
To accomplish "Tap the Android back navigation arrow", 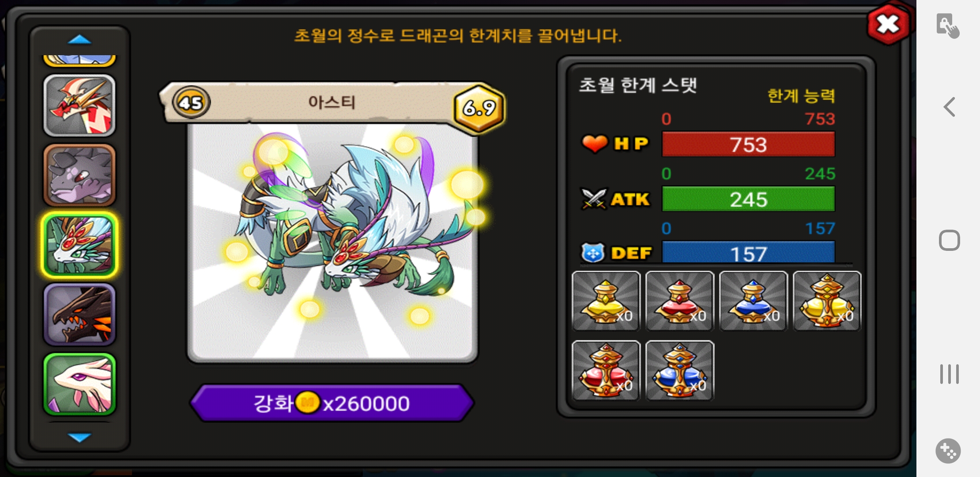I will pos(949,107).
